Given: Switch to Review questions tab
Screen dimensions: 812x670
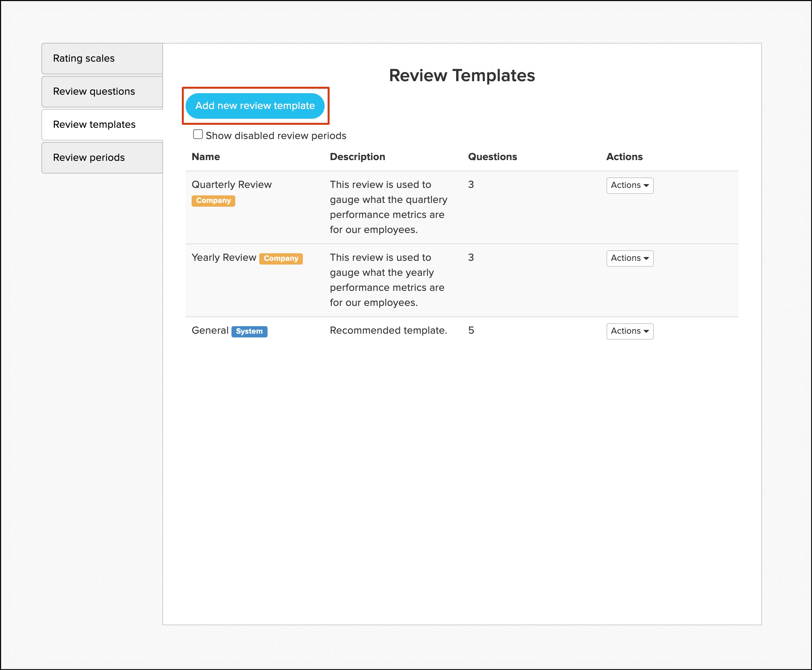Looking at the screenshot, I should pos(102,91).
